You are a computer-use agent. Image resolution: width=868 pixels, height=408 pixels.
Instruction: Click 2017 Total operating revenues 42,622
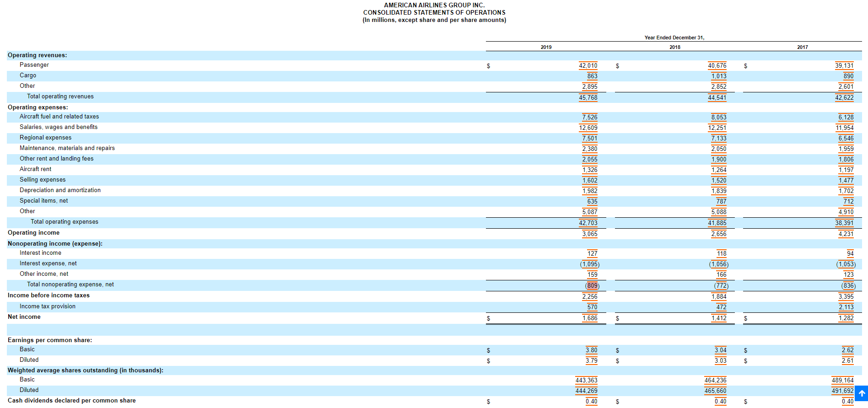pyautogui.click(x=844, y=98)
